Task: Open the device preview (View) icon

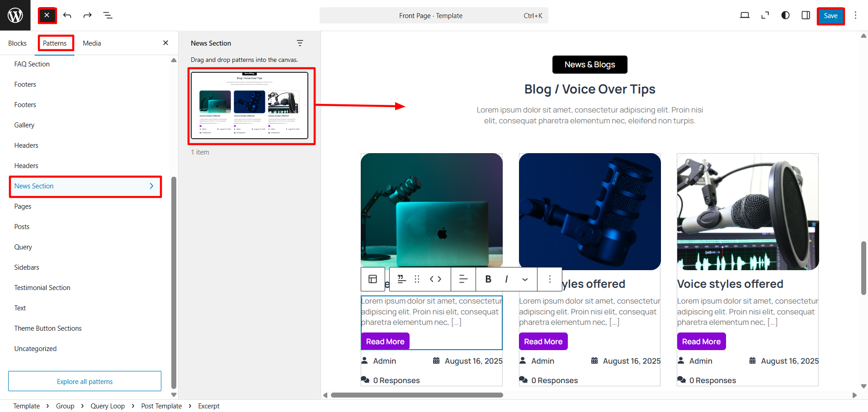Action: click(745, 15)
